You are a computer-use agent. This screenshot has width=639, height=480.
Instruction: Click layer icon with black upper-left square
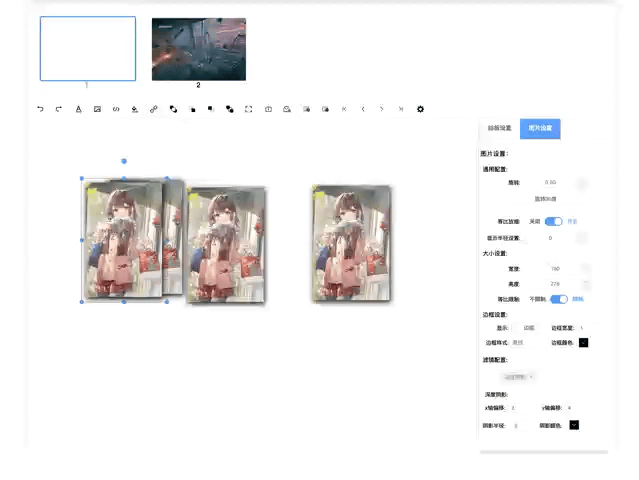[x=211, y=109]
